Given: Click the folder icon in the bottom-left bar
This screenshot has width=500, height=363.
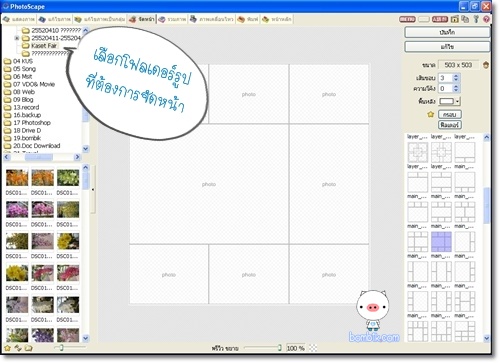Looking at the screenshot, I should [29, 348].
